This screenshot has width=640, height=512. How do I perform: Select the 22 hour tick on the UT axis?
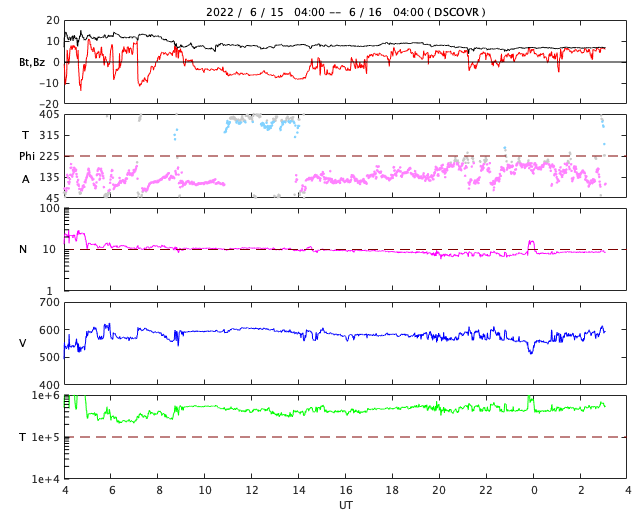point(486,490)
